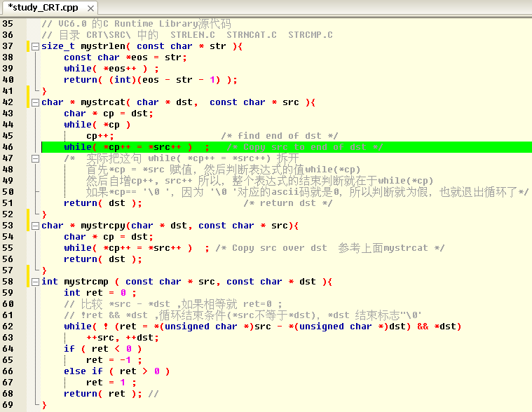
Task: Close the study_CRT.cpp tab
Action: [x=90, y=8]
